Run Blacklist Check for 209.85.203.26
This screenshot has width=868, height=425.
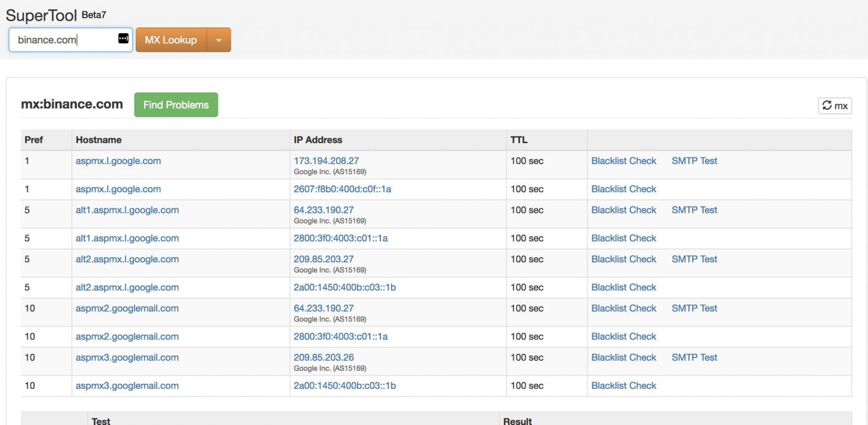click(624, 357)
